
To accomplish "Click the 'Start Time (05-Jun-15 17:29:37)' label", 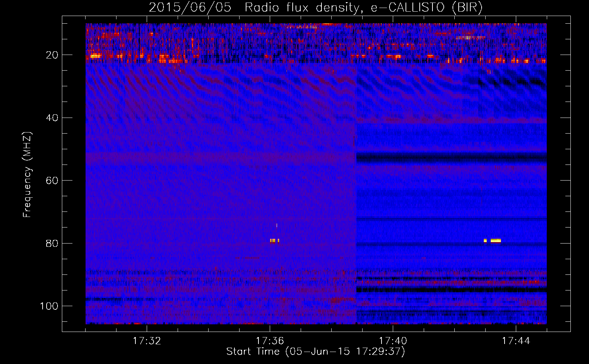I will pyautogui.click(x=316, y=352).
